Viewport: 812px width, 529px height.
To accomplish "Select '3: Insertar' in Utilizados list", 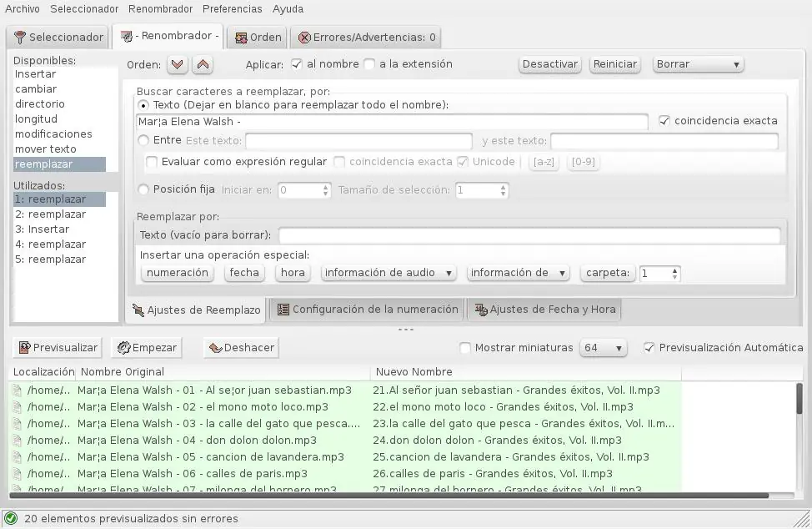I will tap(42, 229).
